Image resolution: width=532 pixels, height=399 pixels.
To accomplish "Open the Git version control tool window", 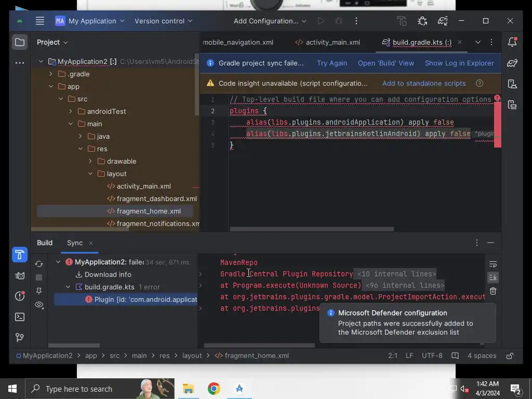I will [20, 337].
